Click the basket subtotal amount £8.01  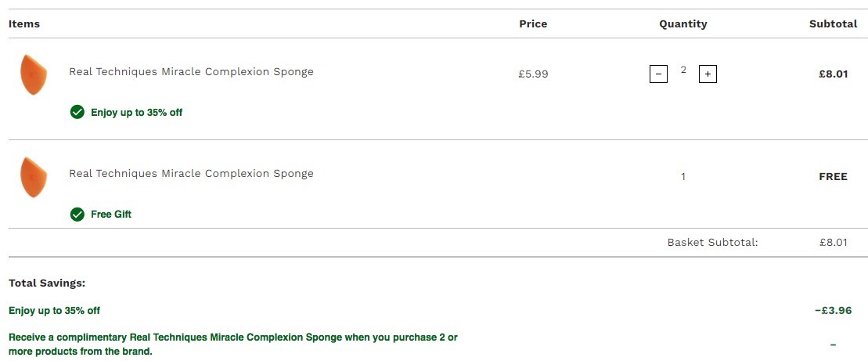pyautogui.click(x=833, y=242)
